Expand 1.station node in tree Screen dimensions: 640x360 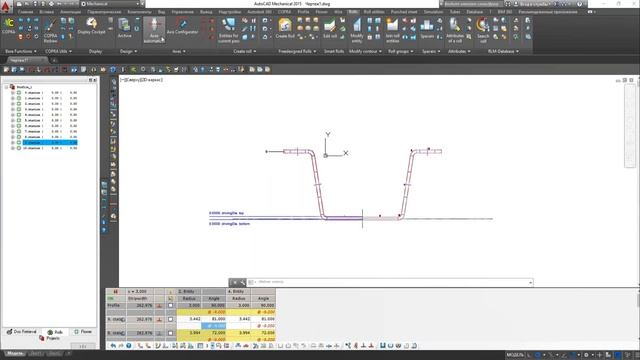coord(13,98)
